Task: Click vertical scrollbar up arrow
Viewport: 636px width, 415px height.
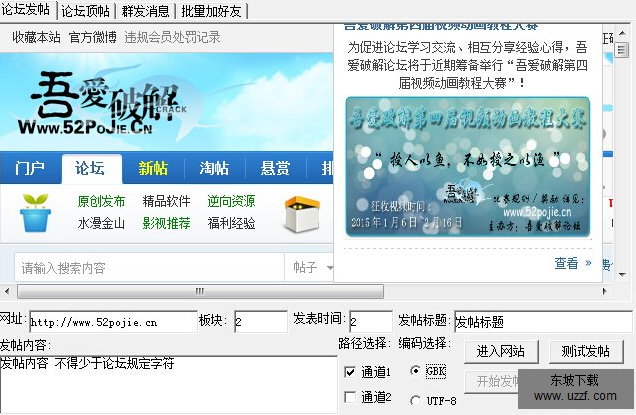Action: pyautogui.click(x=622, y=33)
